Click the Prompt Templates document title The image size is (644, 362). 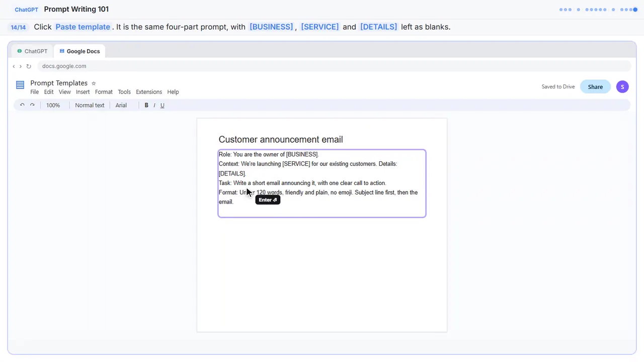59,83
